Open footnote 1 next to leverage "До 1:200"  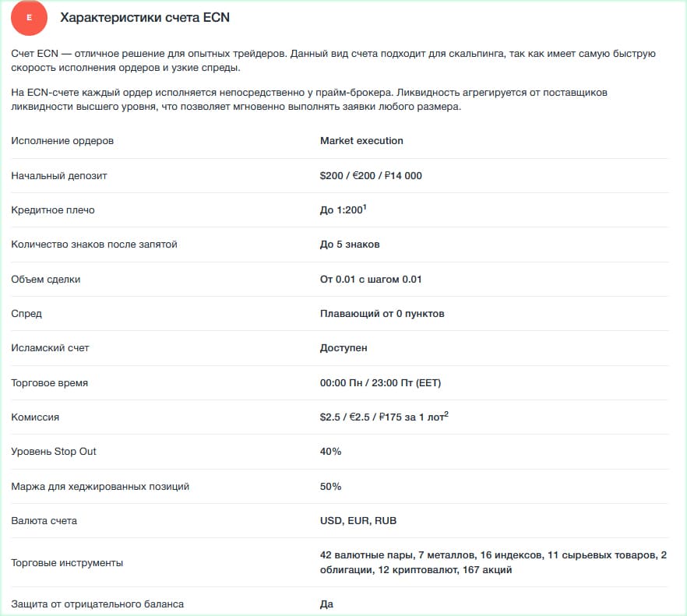[x=365, y=206]
